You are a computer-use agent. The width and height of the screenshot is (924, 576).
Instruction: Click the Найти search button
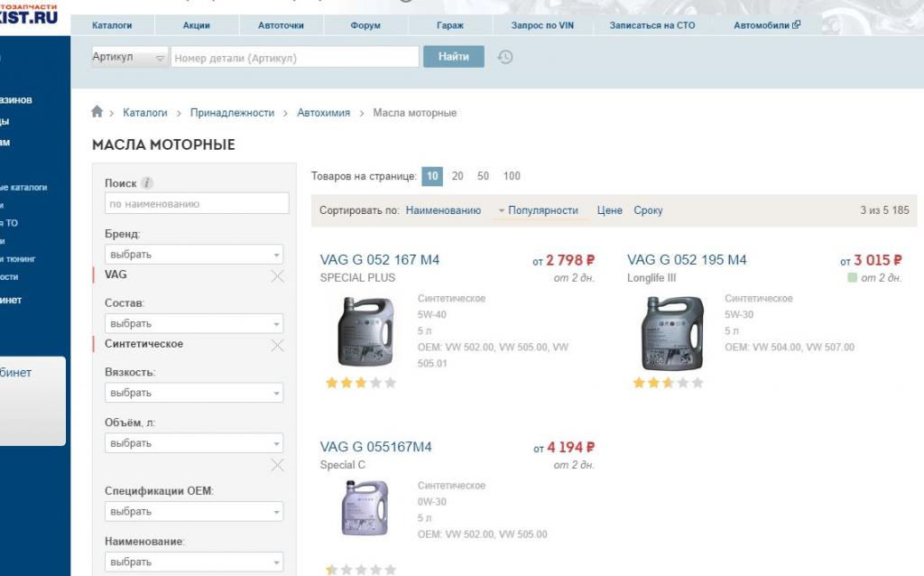(454, 57)
